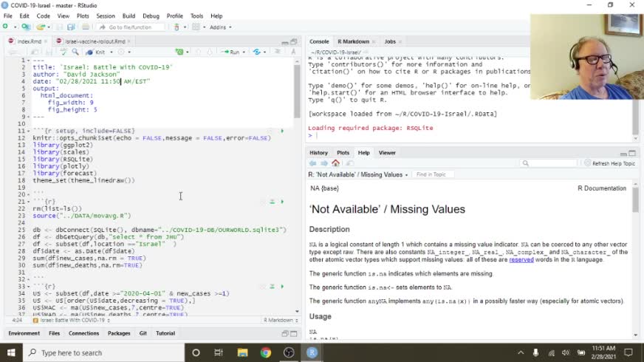Click the workspace panes grid icon
The height and width of the screenshot is (362, 644).
pyautogui.click(x=196, y=27)
